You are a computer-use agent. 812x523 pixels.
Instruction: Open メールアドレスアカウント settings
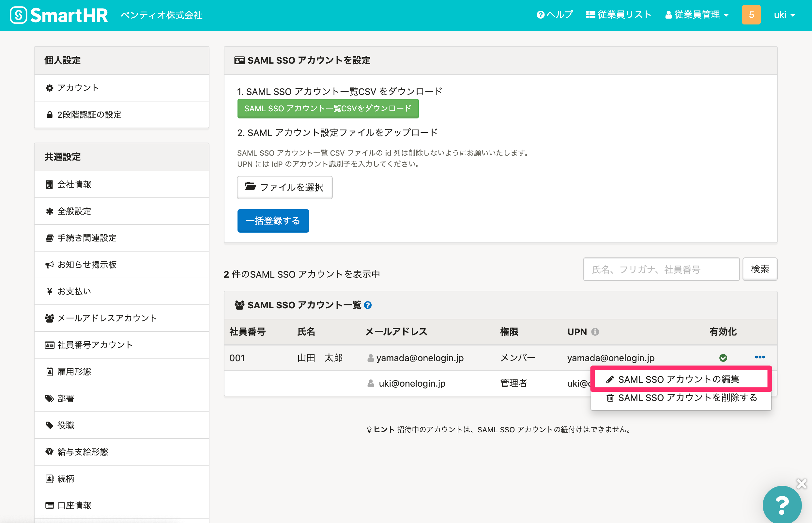[x=122, y=318]
